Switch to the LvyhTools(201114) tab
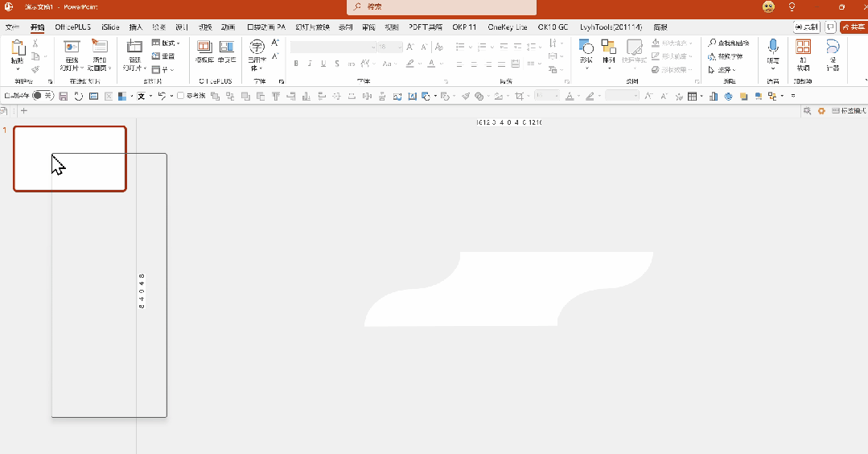The height and width of the screenshot is (454, 868). [611, 27]
